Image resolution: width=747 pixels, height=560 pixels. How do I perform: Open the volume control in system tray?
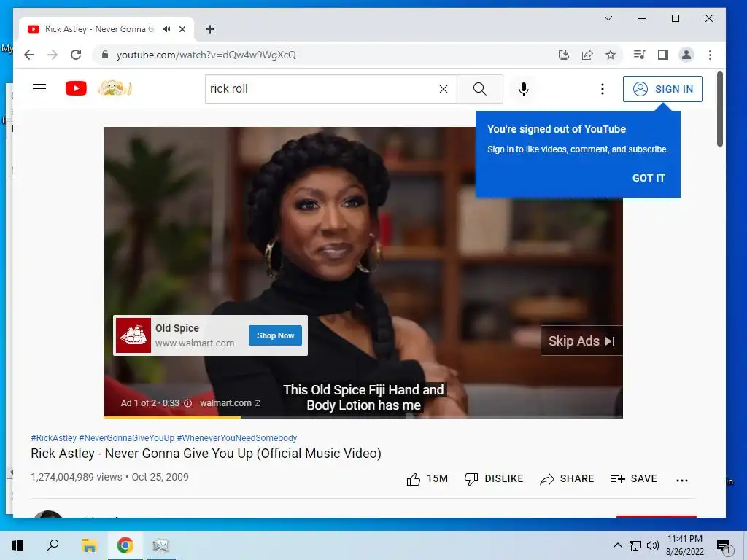click(653, 545)
